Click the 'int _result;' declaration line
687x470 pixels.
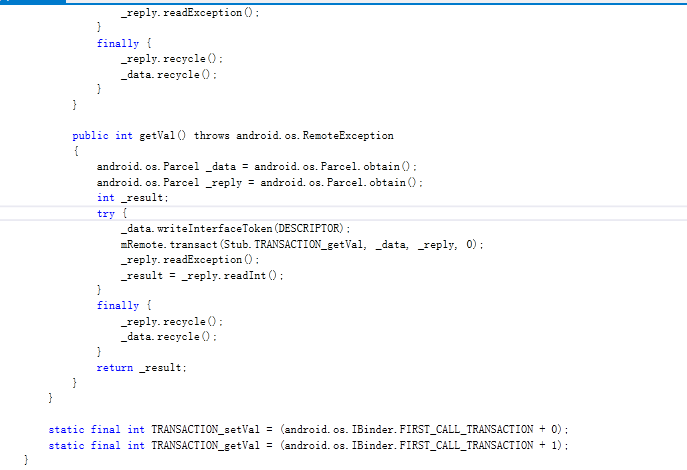click(133, 198)
